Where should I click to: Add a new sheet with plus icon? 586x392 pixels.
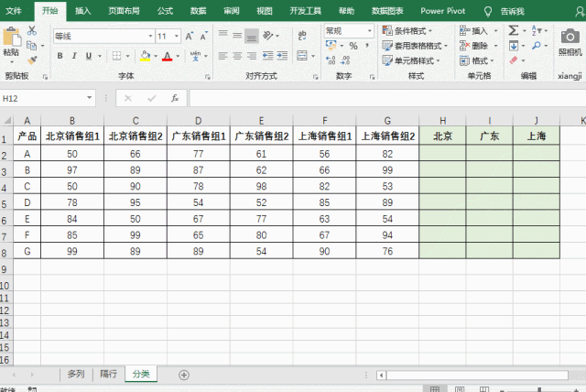[x=184, y=375]
